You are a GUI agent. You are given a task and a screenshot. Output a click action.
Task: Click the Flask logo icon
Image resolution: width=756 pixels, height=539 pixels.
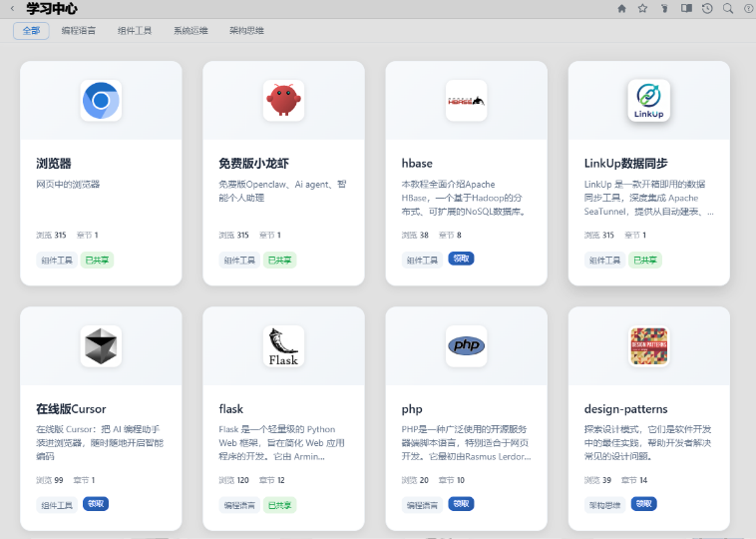[283, 346]
